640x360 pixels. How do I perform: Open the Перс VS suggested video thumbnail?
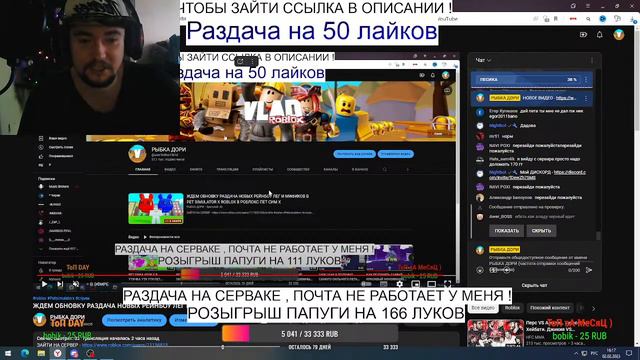pyautogui.click(x=496, y=333)
